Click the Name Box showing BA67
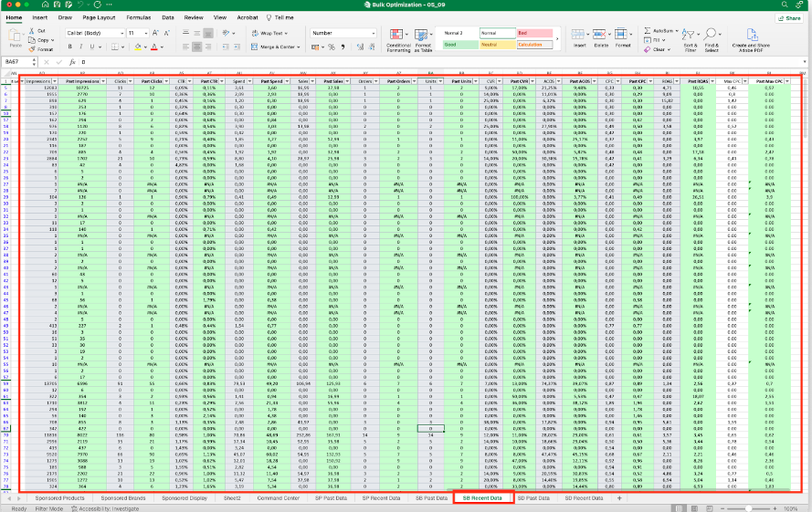Viewport: 812px width, 512px height. coord(19,62)
